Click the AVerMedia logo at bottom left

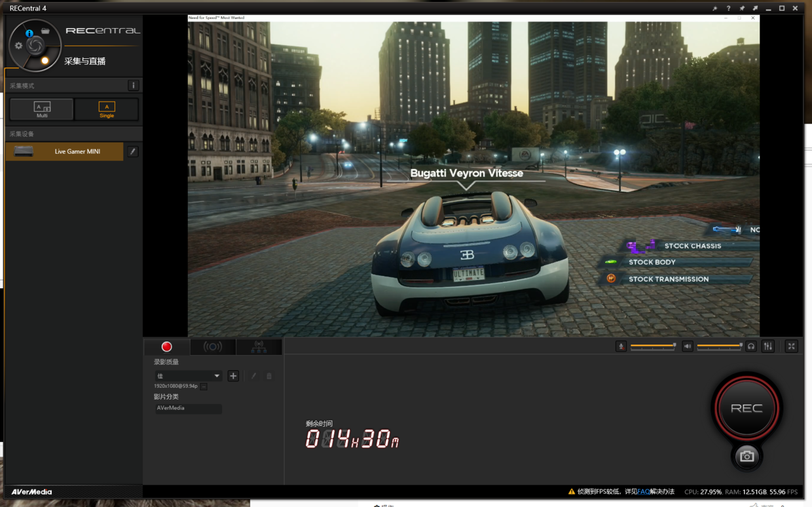(x=31, y=492)
